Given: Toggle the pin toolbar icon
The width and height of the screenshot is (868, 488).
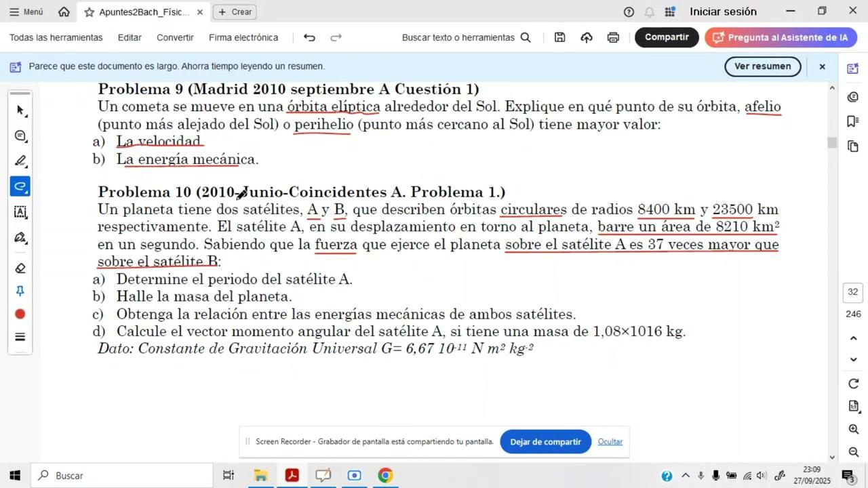Looking at the screenshot, I should coord(20,291).
